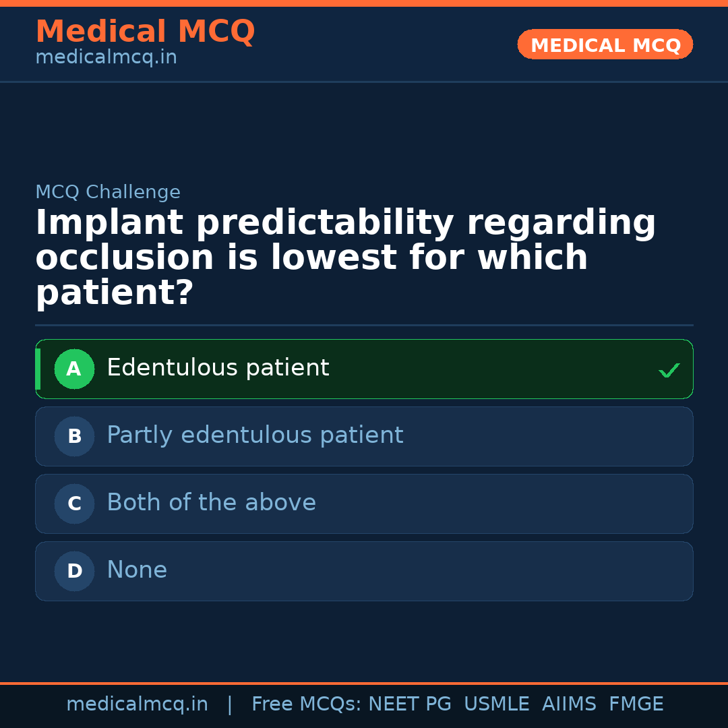Click the B option circle badge
The width and height of the screenshot is (728, 728).
point(74,436)
